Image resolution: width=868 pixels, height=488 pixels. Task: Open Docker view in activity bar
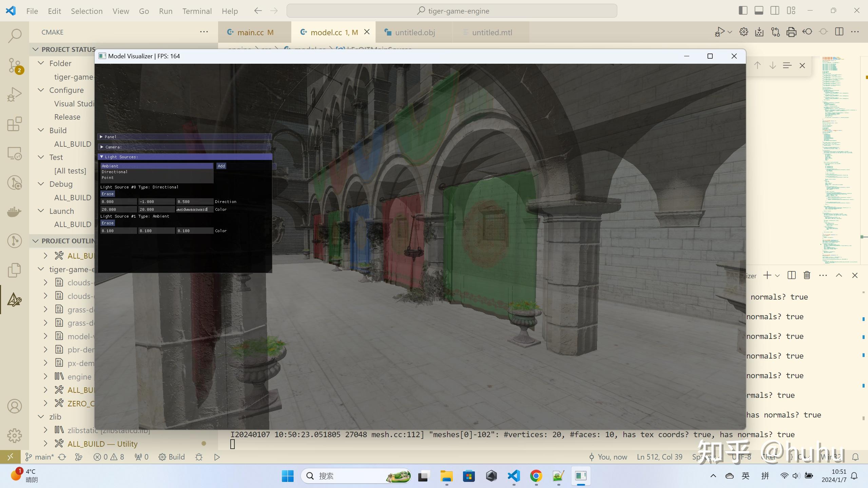(x=15, y=212)
